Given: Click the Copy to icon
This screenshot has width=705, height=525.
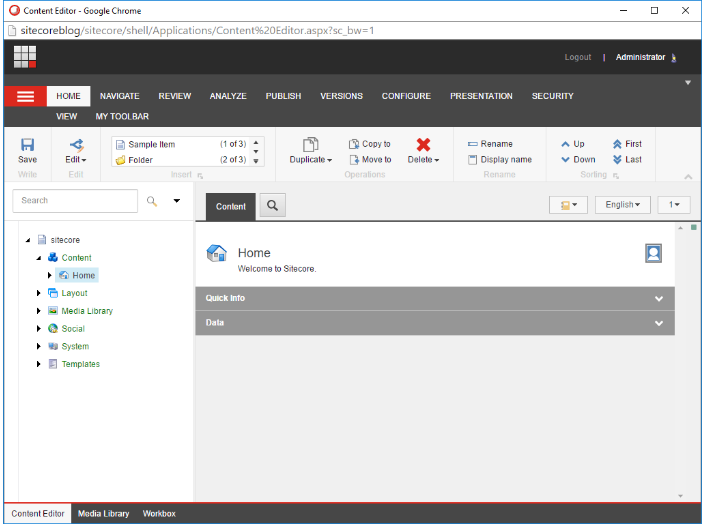Looking at the screenshot, I should [x=354, y=144].
